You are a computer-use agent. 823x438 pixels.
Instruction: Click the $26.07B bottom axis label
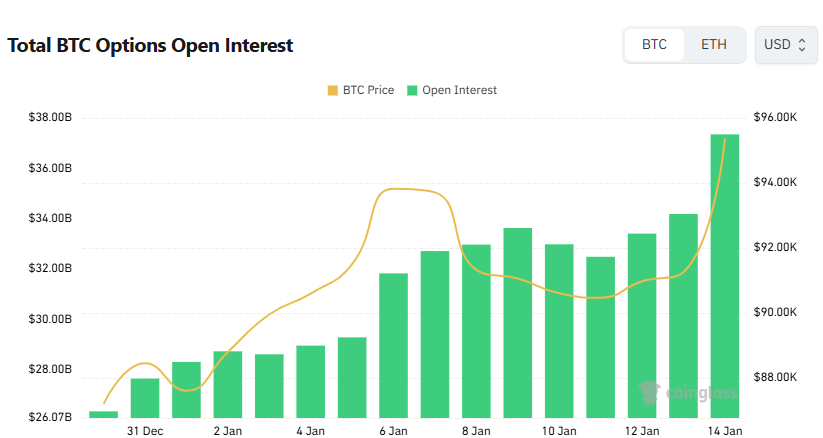tap(51, 416)
